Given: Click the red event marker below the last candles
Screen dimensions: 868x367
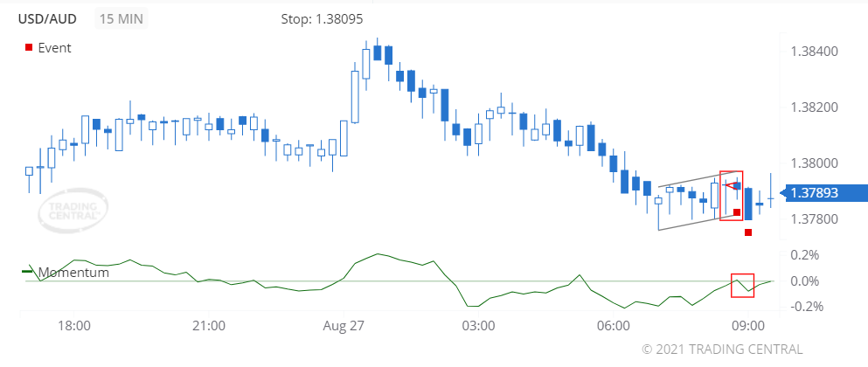Looking at the screenshot, I should tap(748, 232).
